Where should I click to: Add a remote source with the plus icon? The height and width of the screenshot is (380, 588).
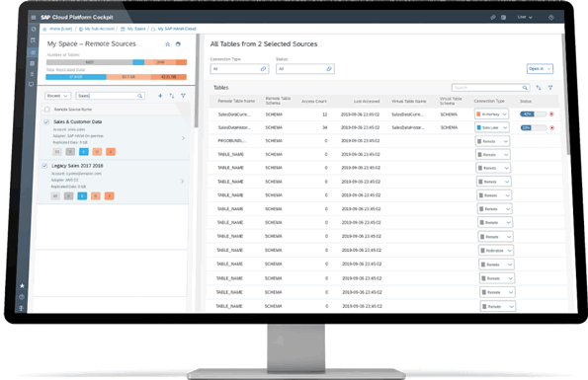pyautogui.click(x=160, y=96)
